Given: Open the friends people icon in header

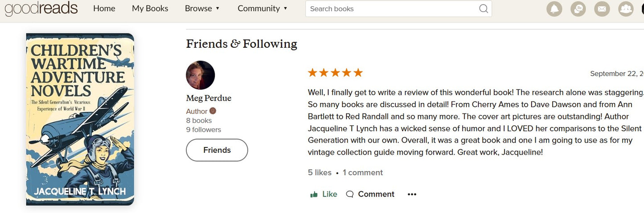Looking at the screenshot, I should pos(626,9).
